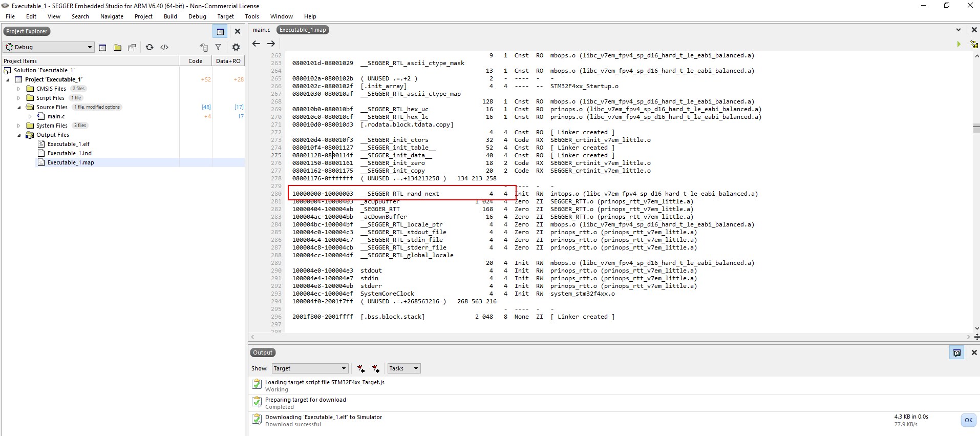Click the [.bss.block.stack] entry line
The image size is (980, 436).
tap(453, 317)
